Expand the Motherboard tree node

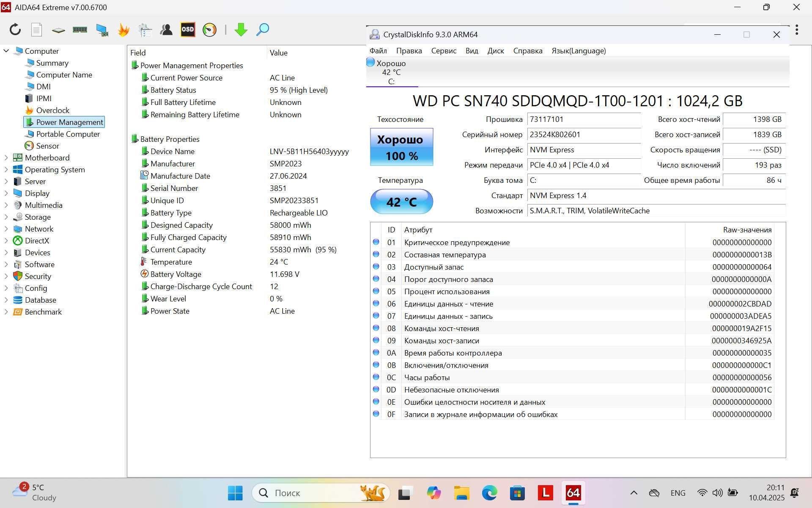(x=6, y=157)
